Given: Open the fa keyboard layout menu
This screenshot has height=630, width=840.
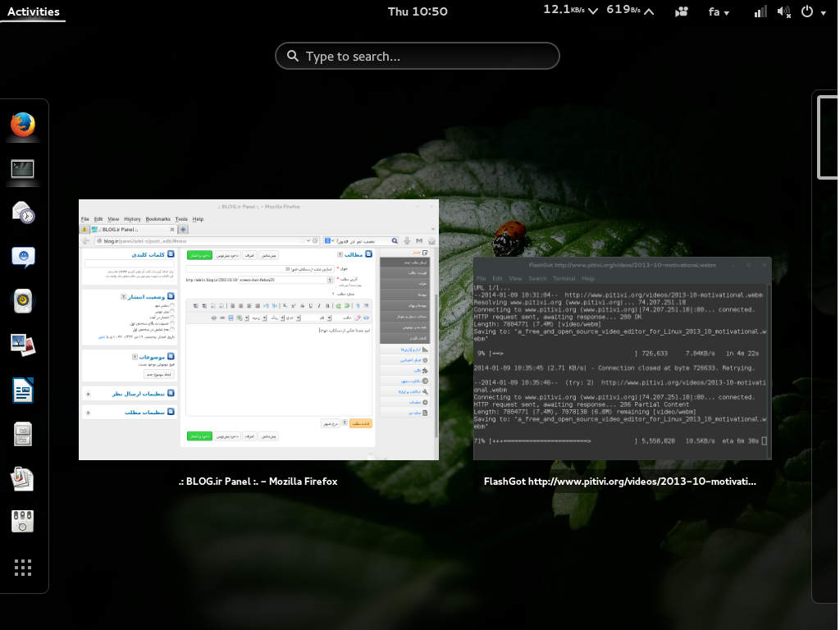Looking at the screenshot, I should tap(719, 11).
